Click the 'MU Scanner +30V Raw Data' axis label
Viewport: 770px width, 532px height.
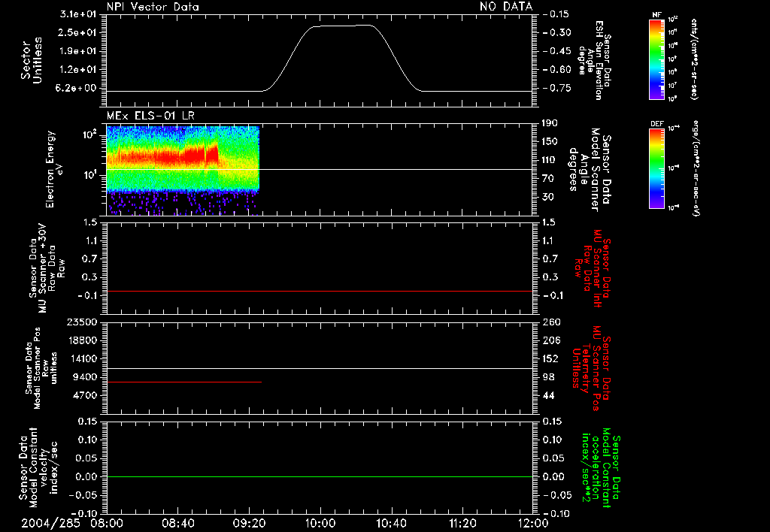[x=47, y=268]
